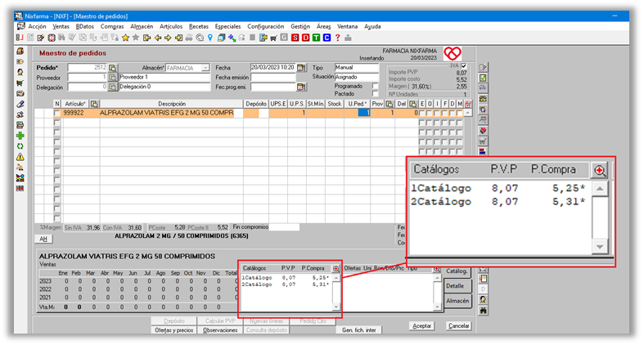Click the Cancelar button

point(458,325)
